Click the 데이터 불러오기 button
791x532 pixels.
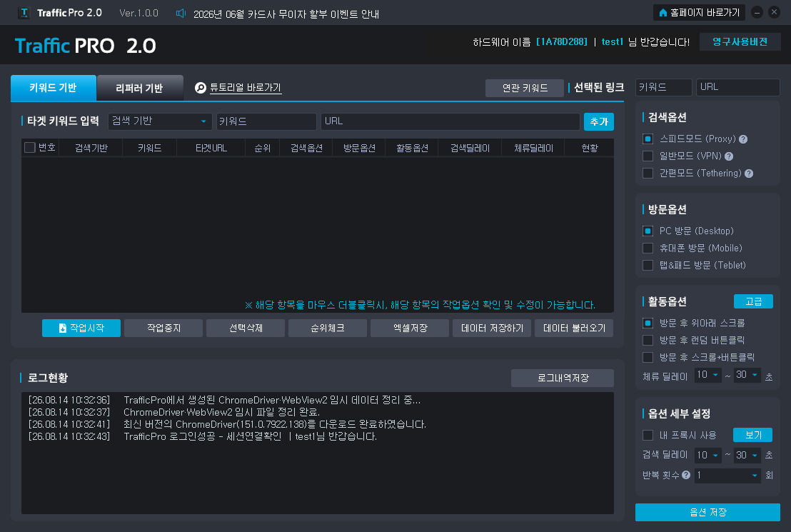574,328
